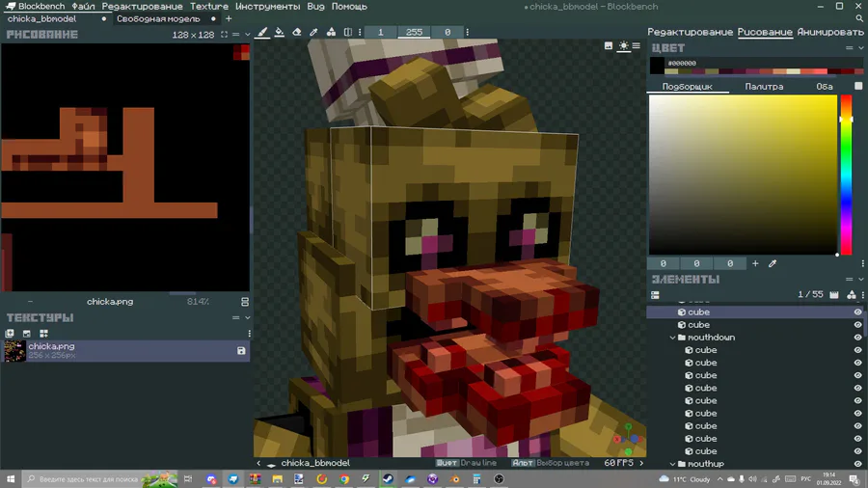
Task: Collapse the mouthdown group
Action: (x=672, y=338)
